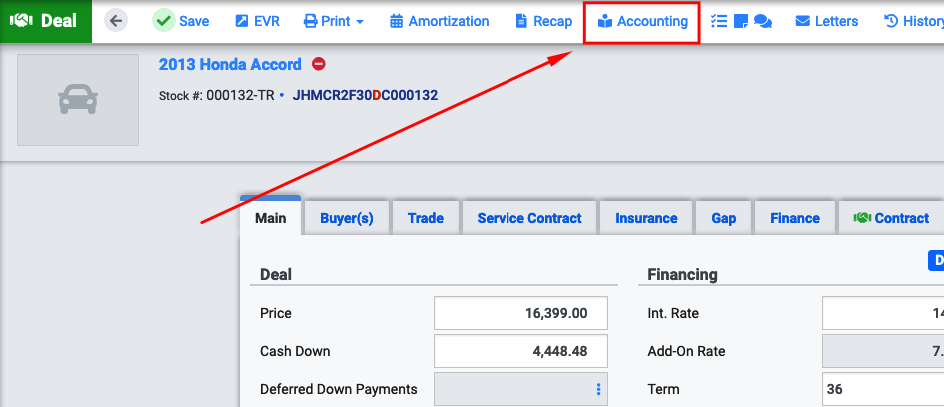The height and width of the screenshot is (407, 944).
Task: Open the History option
Action: tap(913, 21)
